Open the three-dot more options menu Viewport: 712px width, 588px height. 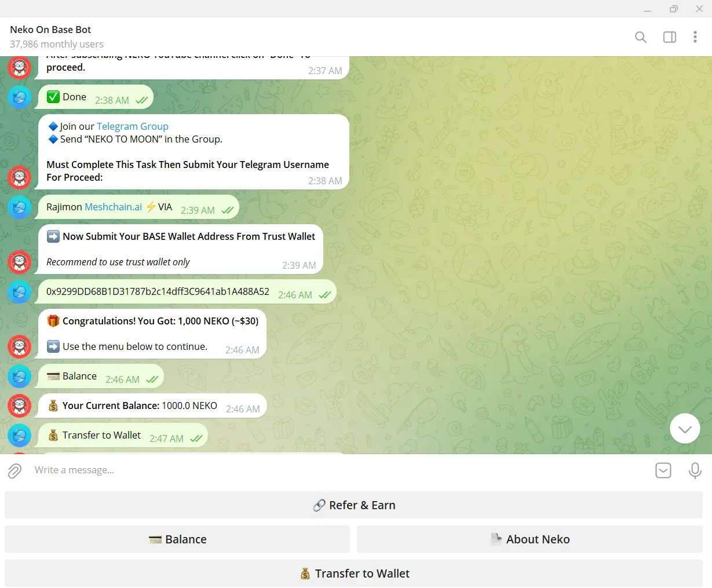[695, 37]
